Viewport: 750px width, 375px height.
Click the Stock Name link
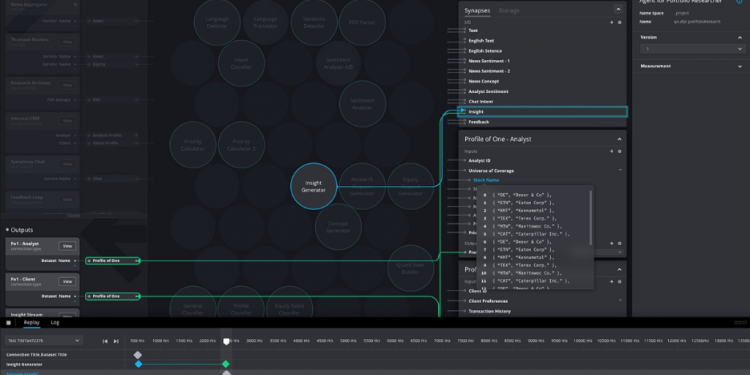486,180
